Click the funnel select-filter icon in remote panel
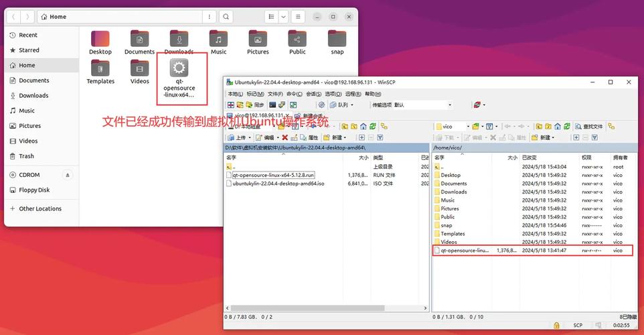This screenshot has height=335, width=644. [x=594, y=138]
